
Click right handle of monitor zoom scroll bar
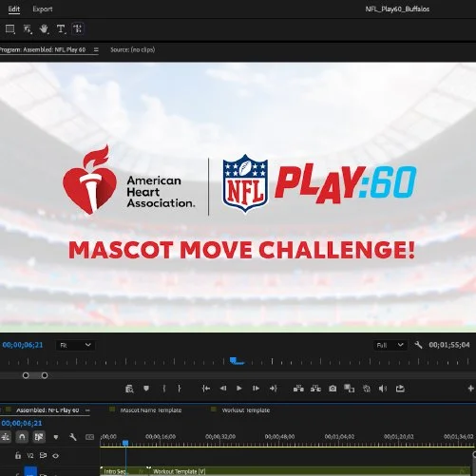click(x=45, y=375)
